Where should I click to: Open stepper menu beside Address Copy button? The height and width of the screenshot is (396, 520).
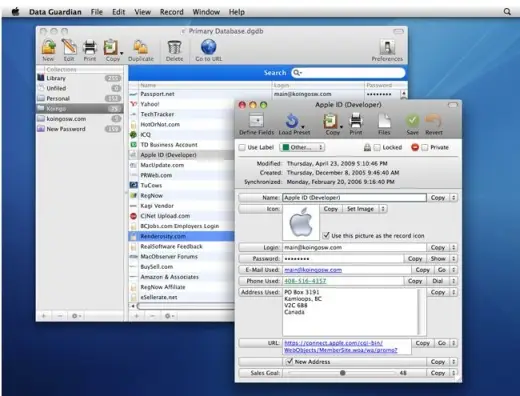pyautogui.click(x=453, y=292)
